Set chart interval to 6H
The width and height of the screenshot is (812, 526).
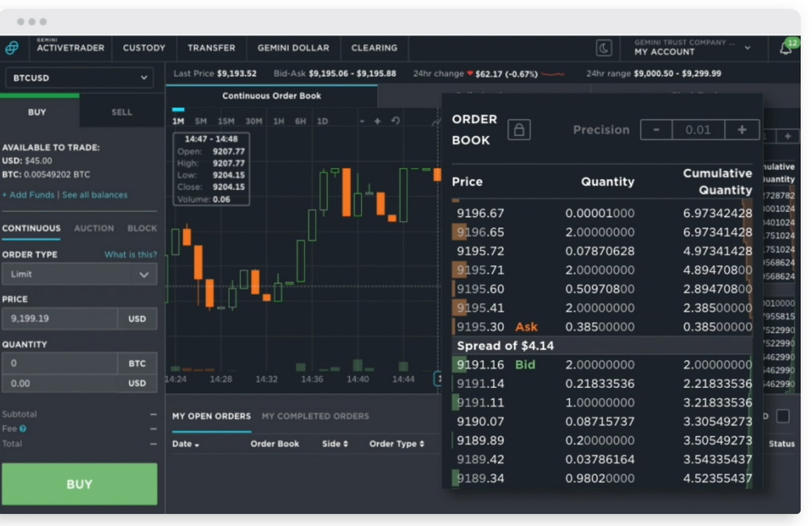pos(300,121)
